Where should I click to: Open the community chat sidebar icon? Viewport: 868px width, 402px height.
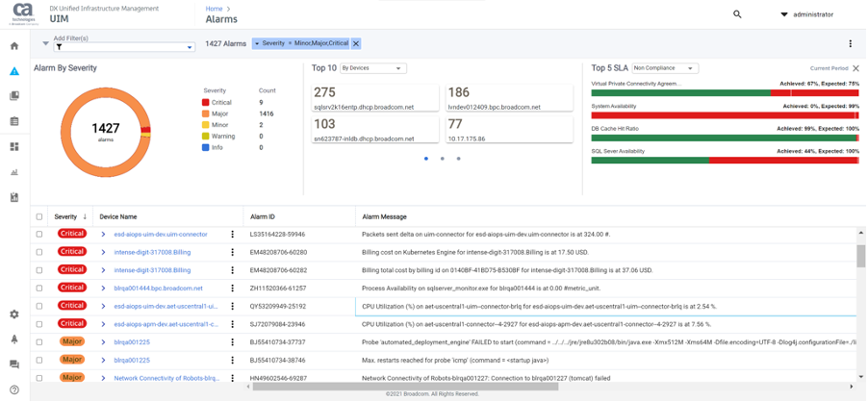(x=14, y=364)
